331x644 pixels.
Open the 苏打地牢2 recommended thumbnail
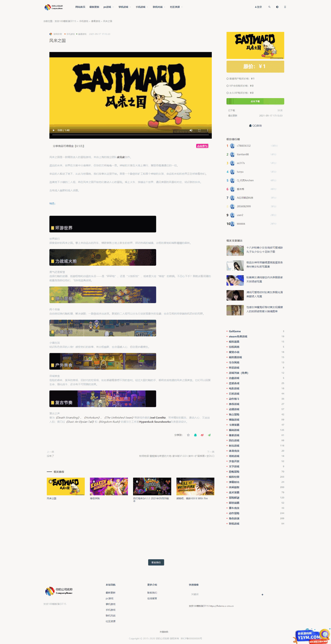click(152, 486)
